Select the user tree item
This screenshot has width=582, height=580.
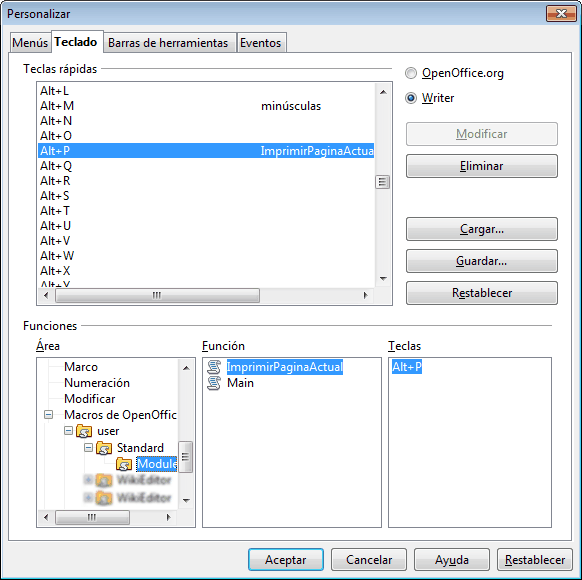(x=108, y=431)
